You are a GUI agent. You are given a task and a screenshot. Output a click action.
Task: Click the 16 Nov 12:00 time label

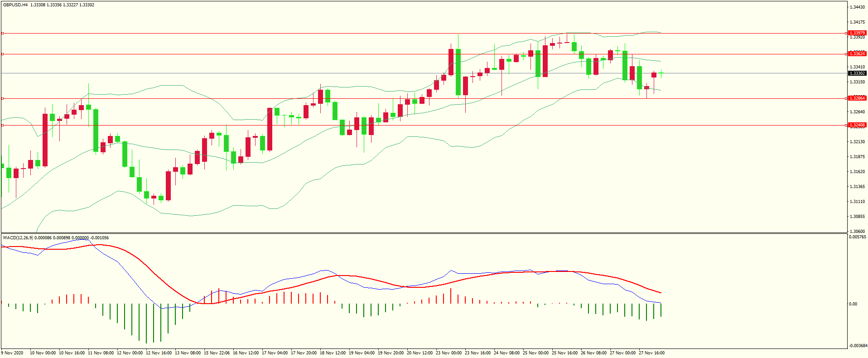coord(246,353)
